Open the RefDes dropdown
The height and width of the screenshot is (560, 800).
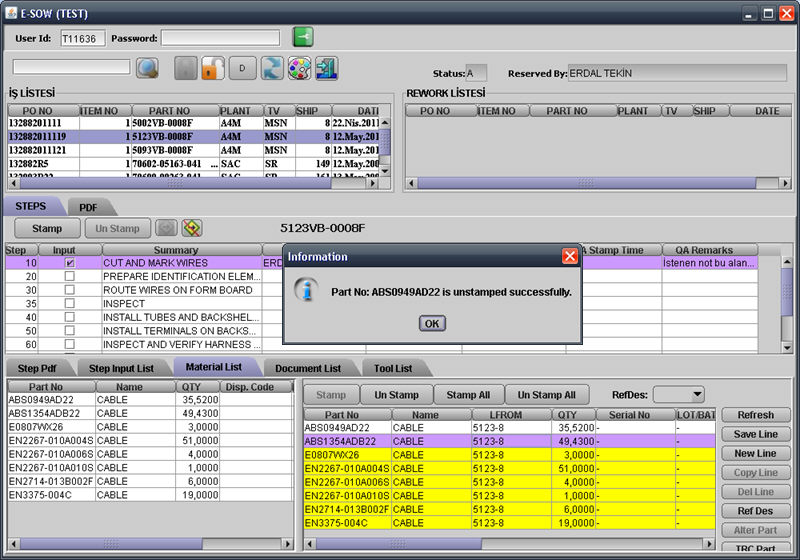pos(679,394)
